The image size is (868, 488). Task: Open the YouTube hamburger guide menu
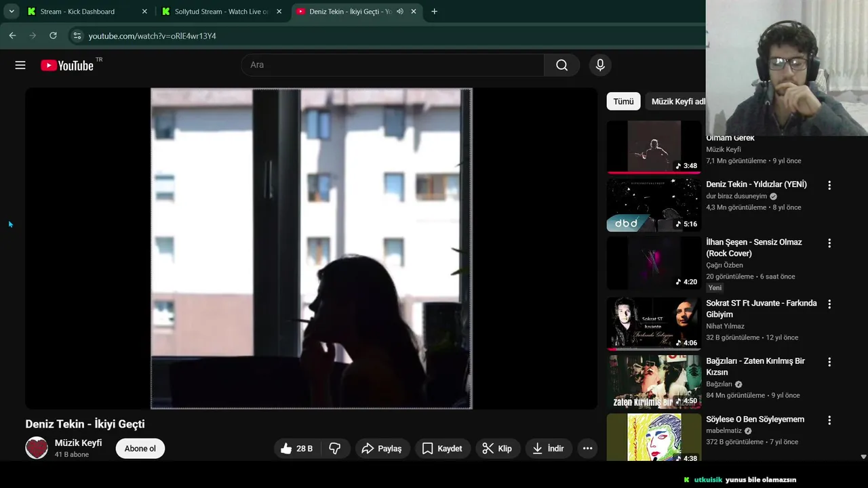coord(20,65)
